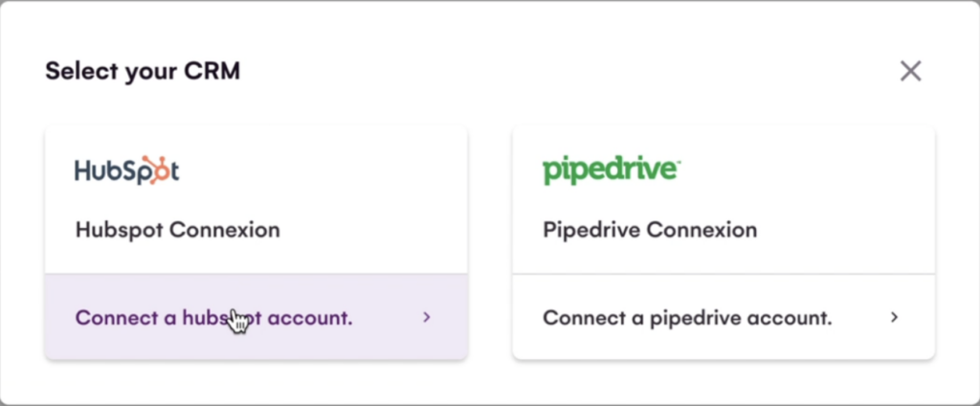Image resolution: width=980 pixels, height=406 pixels.
Task: Open the Connect a hubspot account link
Action: (x=213, y=317)
